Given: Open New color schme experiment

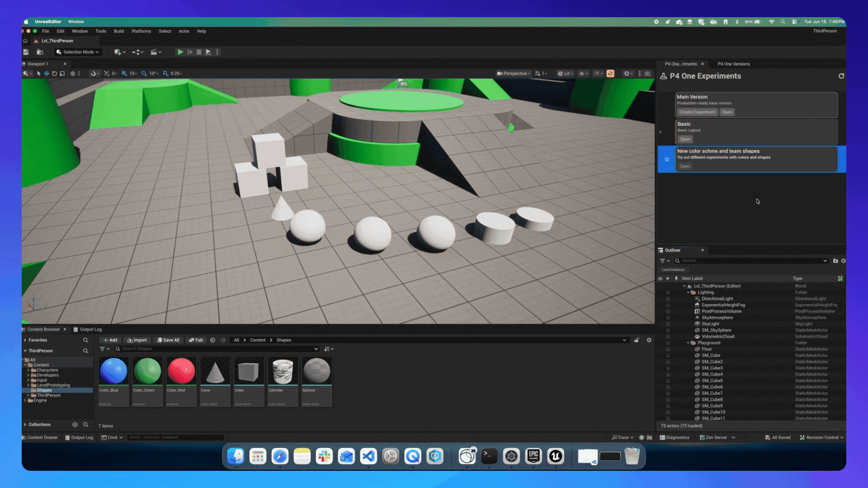Looking at the screenshot, I should 685,166.
